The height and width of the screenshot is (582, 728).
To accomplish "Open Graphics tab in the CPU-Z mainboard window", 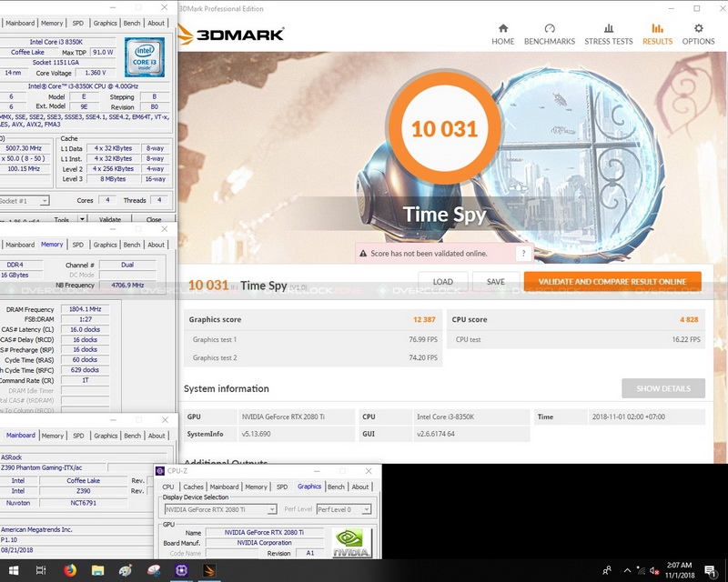I will [x=106, y=436].
